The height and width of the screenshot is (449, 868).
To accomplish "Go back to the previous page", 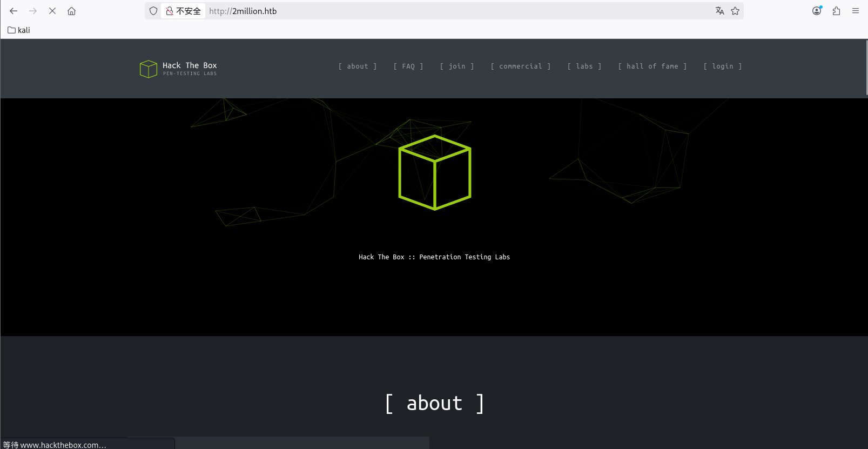I will point(14,11).
